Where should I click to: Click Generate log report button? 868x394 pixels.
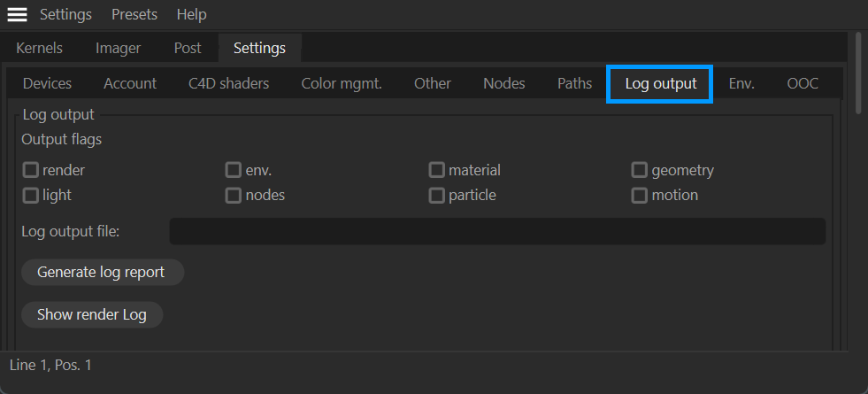coord(101,272)
